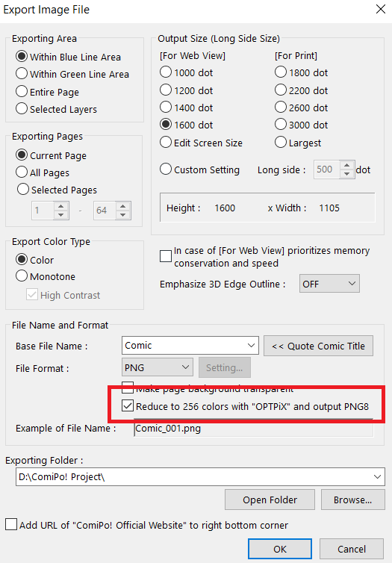Decrease the start page number stepper
The width and height of the screenshot is (392, 563).
pos(61,214)
